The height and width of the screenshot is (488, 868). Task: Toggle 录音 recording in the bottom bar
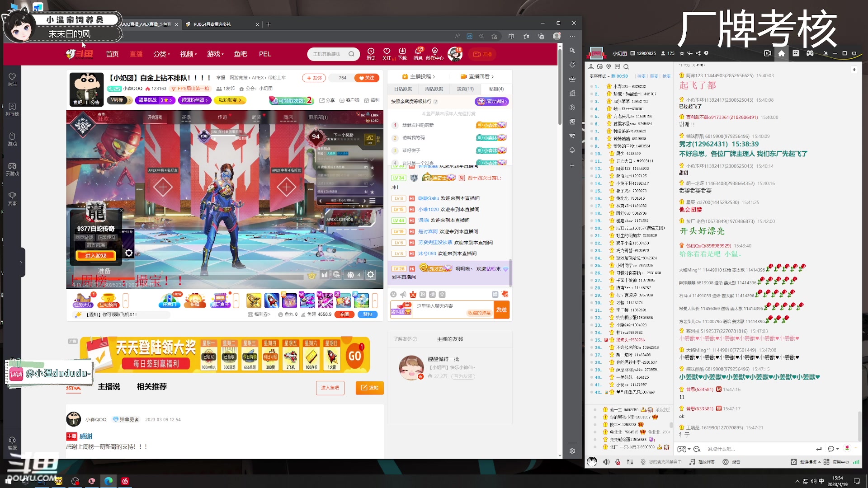click(731, 462)
